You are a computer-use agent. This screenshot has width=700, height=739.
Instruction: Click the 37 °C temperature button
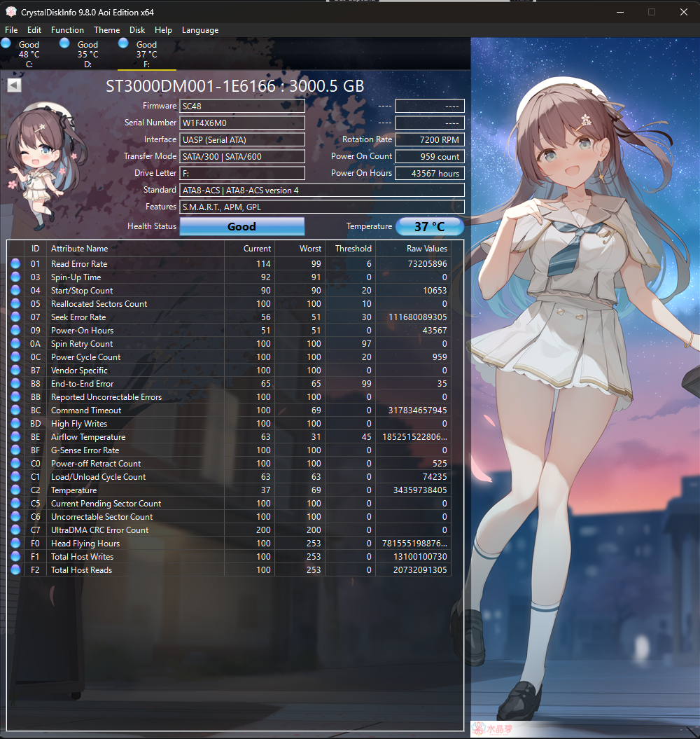(430, 226)
